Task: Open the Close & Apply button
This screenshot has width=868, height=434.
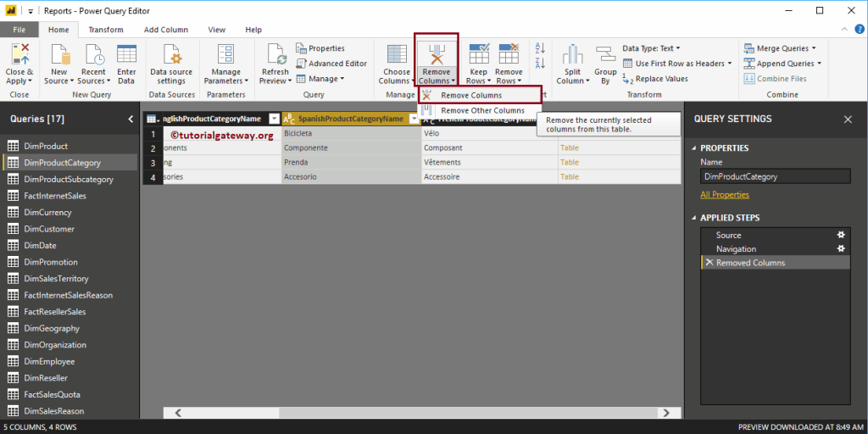Action: (19, 64)
